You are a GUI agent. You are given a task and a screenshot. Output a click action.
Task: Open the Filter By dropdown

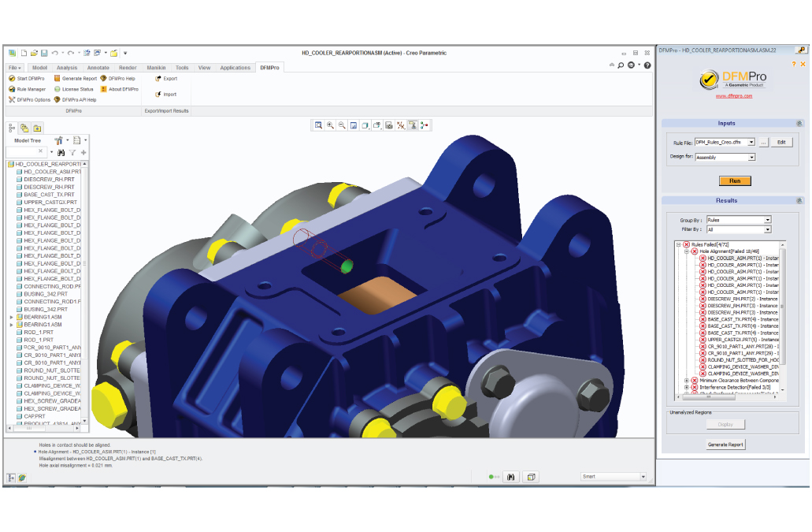[x=767, y=229]
